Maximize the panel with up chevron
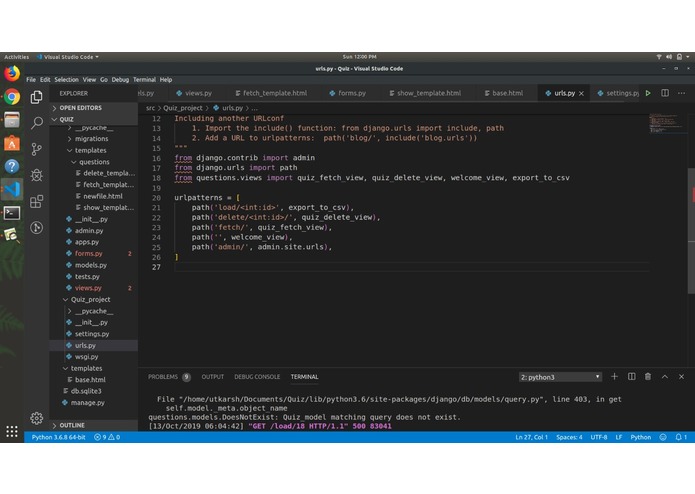 pos(665,377)
